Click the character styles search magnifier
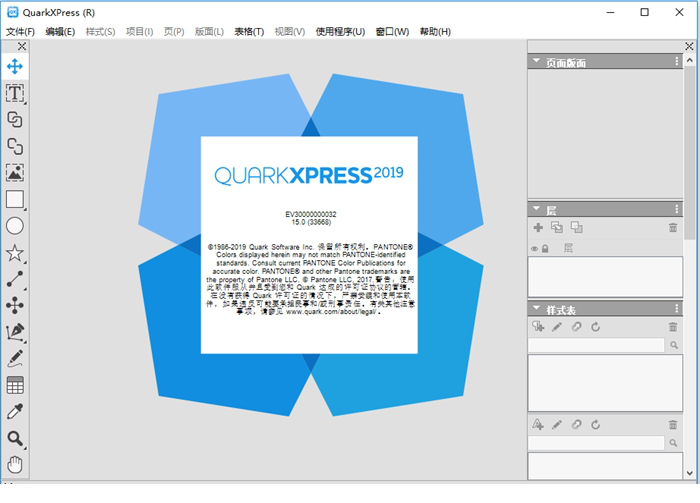The height and width of the screenshot is (503, 700). 674,443
